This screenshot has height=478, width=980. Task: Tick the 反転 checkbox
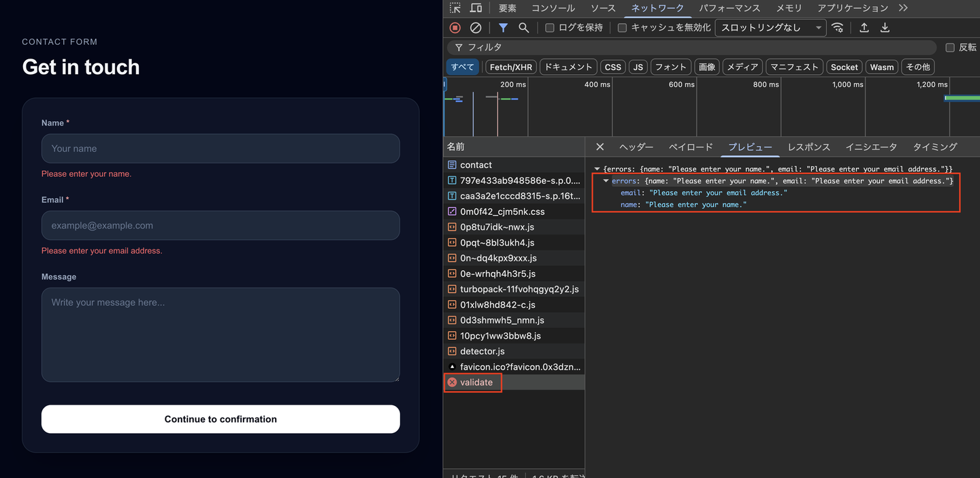point(950,48)
